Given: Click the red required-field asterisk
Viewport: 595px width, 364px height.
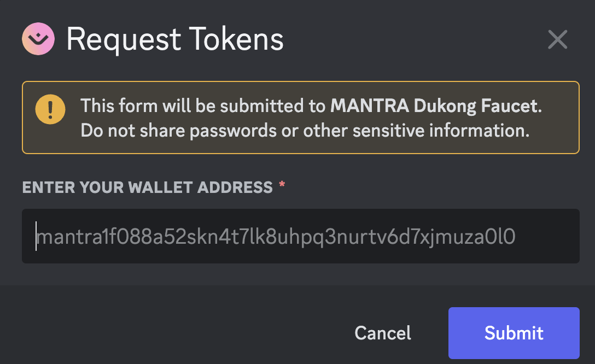Looking at the screenshot, I should point(282,186).
